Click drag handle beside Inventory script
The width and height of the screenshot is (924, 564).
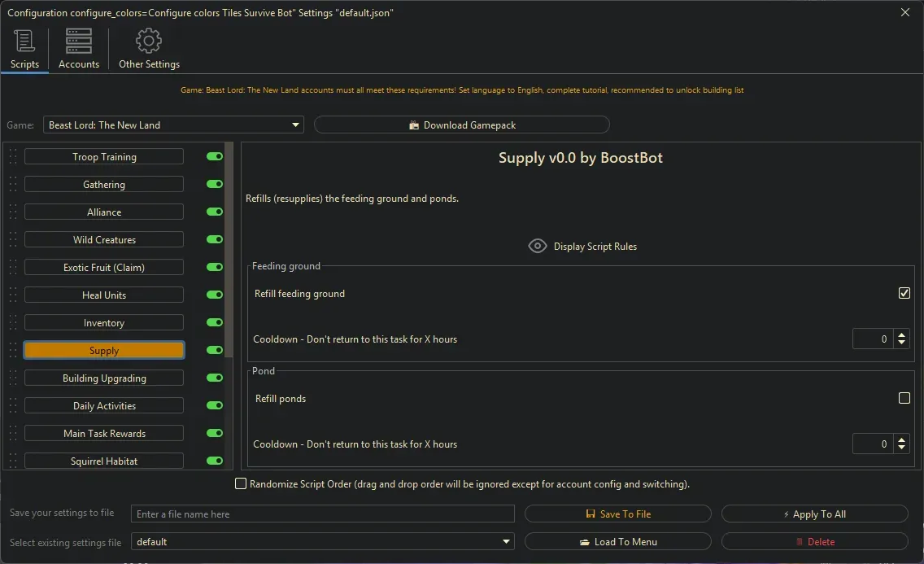tap(13, 323)
